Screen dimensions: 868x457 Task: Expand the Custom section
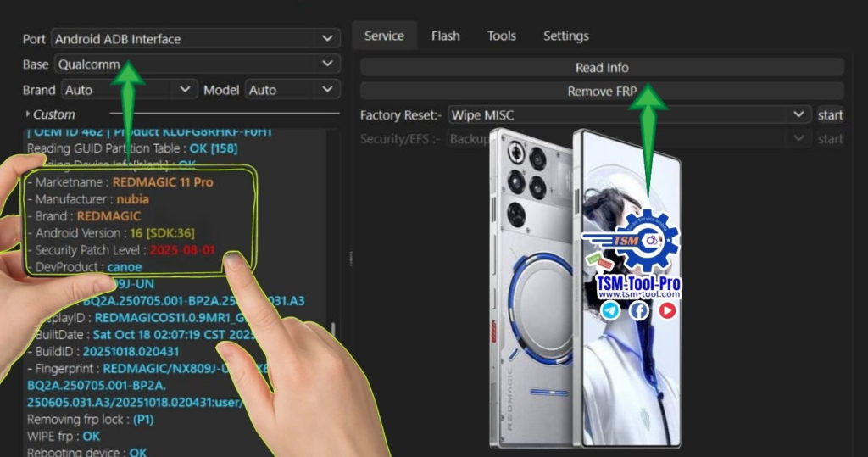[x=50, y=114]
